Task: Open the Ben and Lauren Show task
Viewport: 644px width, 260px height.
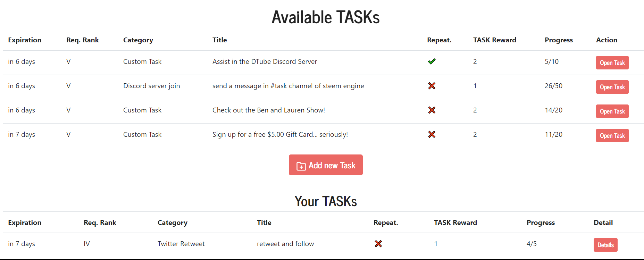Action: click(x=612, y=111)
